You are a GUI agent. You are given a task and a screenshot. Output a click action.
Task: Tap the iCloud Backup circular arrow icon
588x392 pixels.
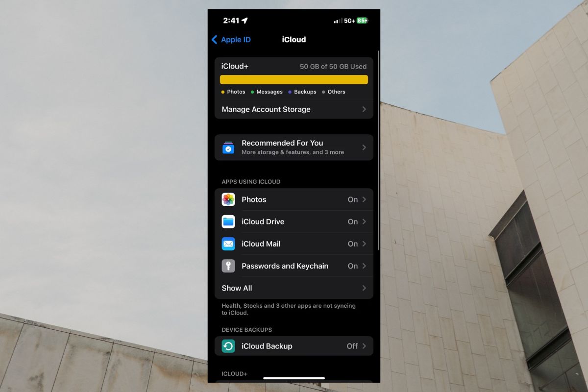pyautogui.click(x=228, y=346)
